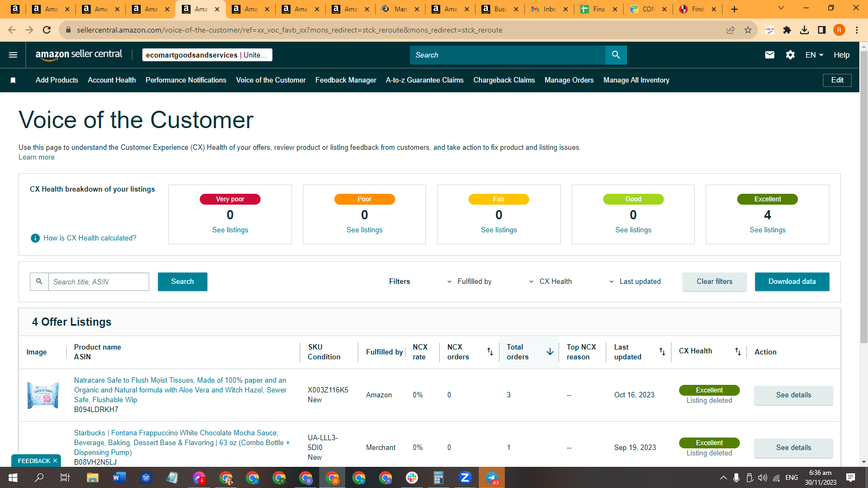The height and width of the screenshot is (488, 868).
Task: Bookmark this page with the star icon
Action: pyautogui.click(x=748, y=30)
